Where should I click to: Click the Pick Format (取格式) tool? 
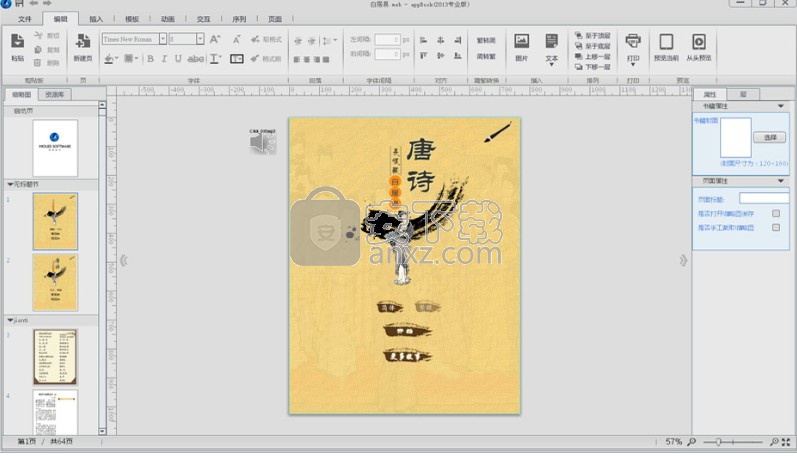pos(266,39)
